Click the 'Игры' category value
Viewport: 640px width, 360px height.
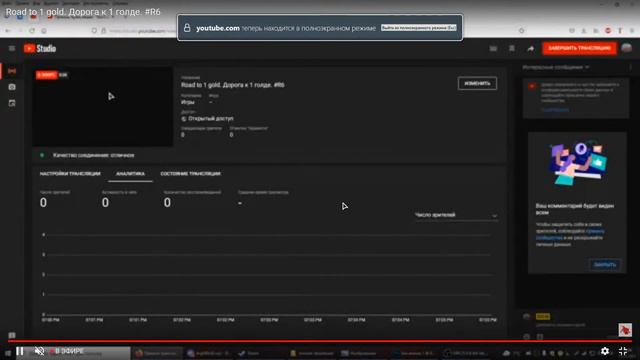pos(188,102)
